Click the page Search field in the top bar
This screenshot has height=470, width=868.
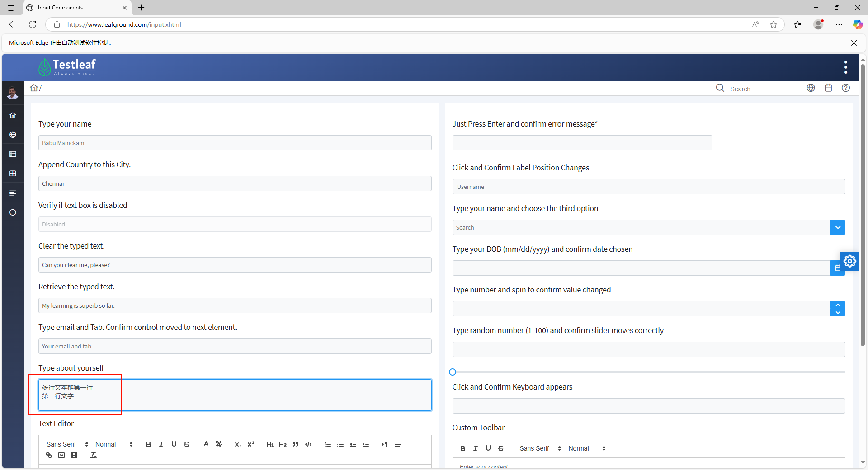tap(764, 89)
